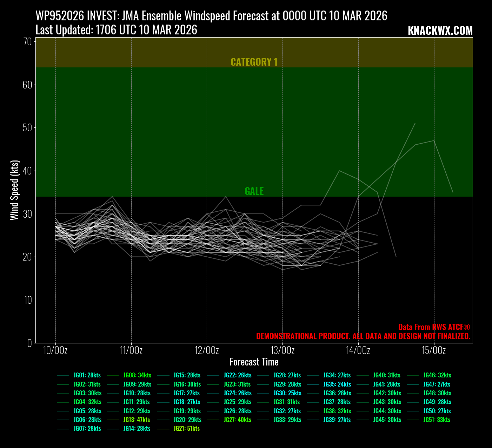
Task: Click the 50 tick on wind speed axis
Action: pyautogui.click(x=27, y=128)
